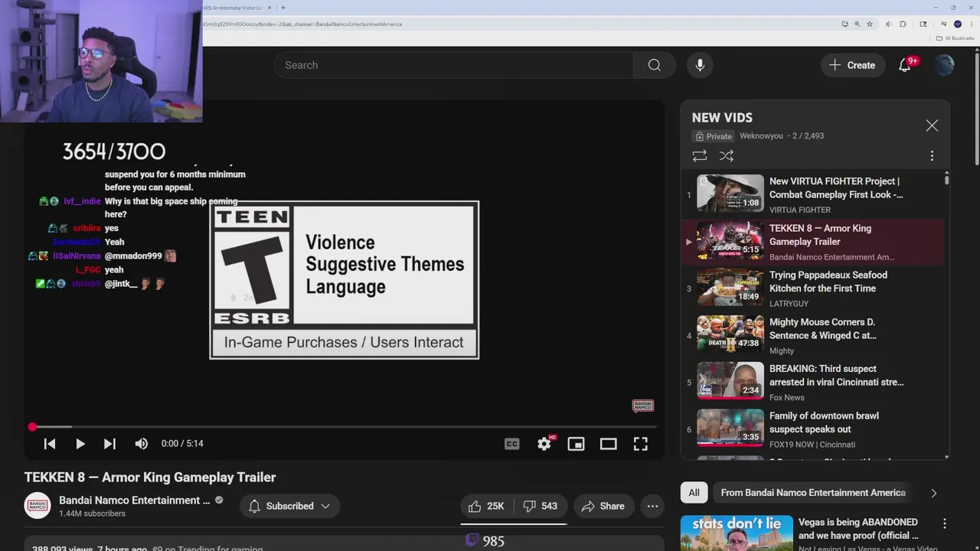Open browser extensions puzzle icon
This screenshot has height=551, width=980.
(903, 24)
